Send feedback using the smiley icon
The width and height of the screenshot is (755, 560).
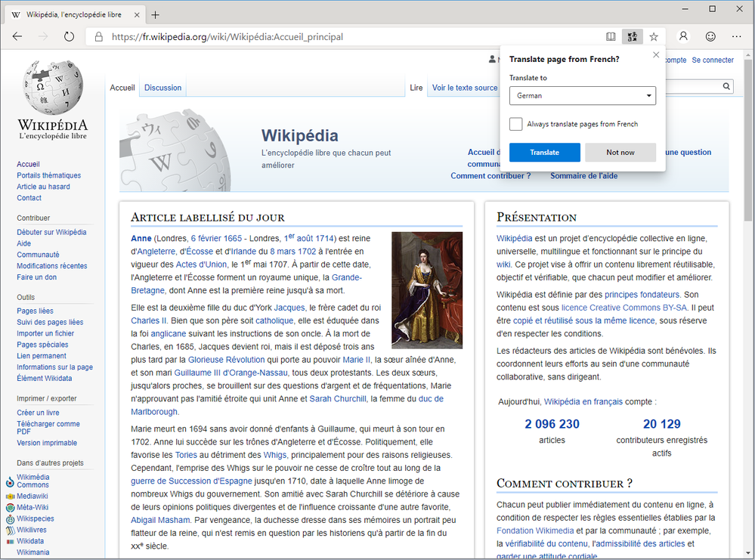tap(710, 36)
